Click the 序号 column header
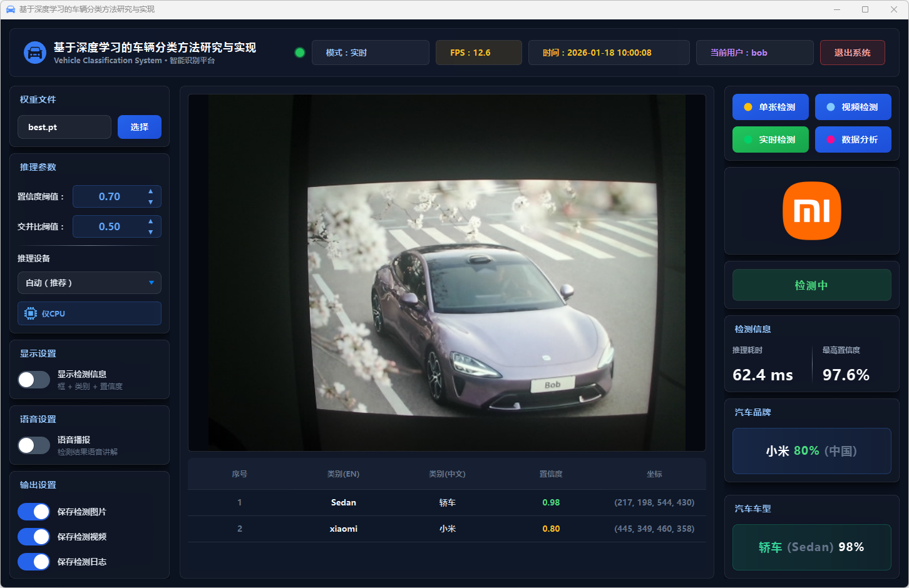 coord(240,474)
